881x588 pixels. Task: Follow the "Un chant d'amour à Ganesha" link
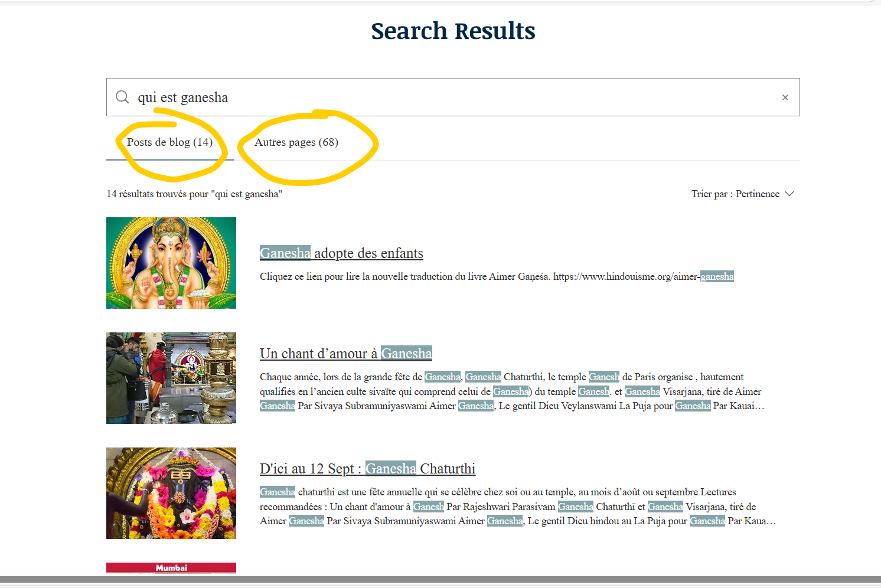point(345,354)
